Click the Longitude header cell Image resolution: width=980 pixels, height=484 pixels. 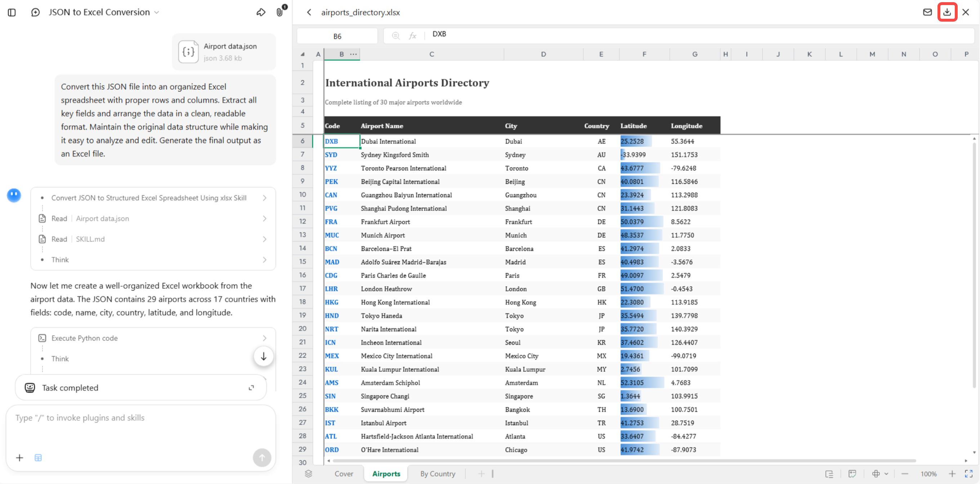point(695,126)
